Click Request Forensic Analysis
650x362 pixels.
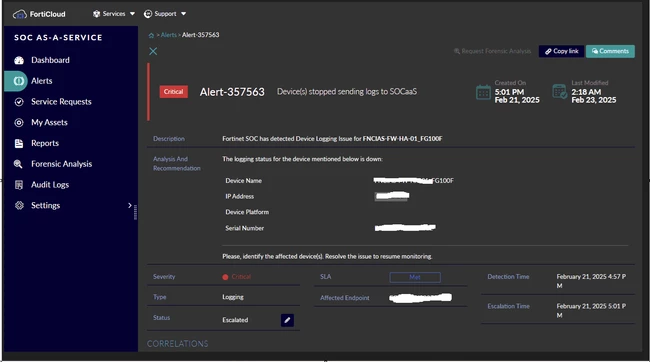(x=492, y=51)
